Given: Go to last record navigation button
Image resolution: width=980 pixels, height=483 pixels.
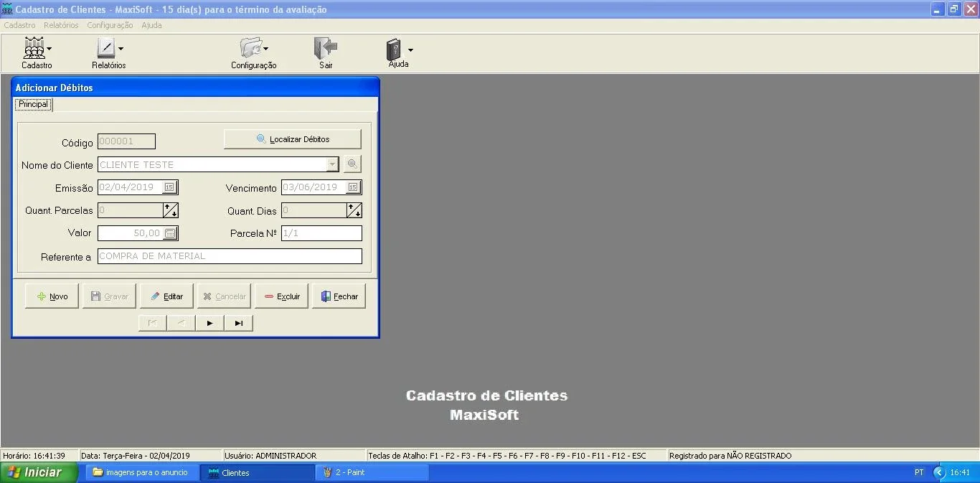Looking at the screenshot, I should pos(238,323).
